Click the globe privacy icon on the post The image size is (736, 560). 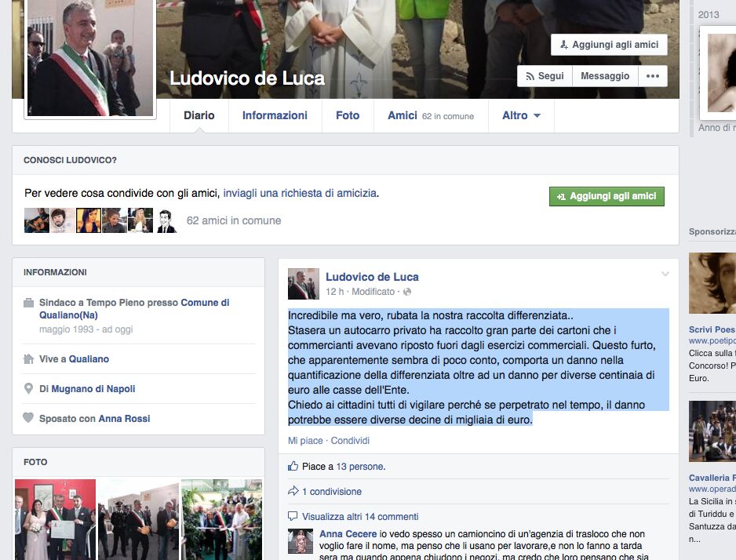407,292
